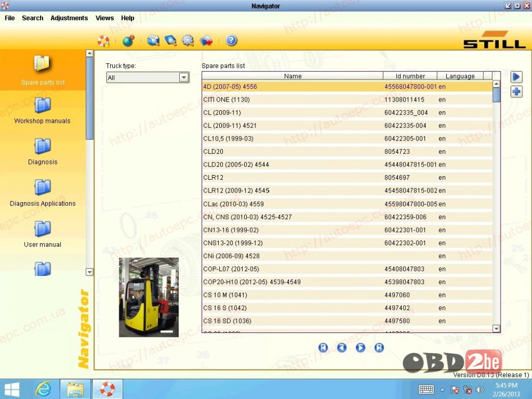Click the Windows Start button
Image resolution: width=532 pixels, height=399 pixels.
point(12,389)
